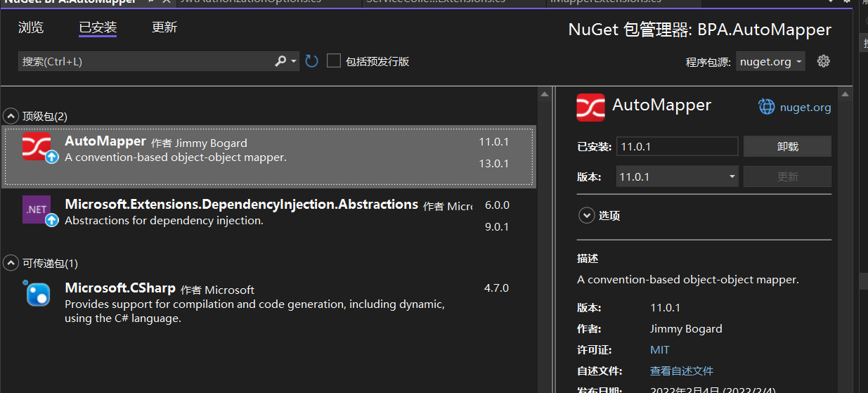Click AutoMapper logo in package list
The image size is (868, 393).
(36, 146)
